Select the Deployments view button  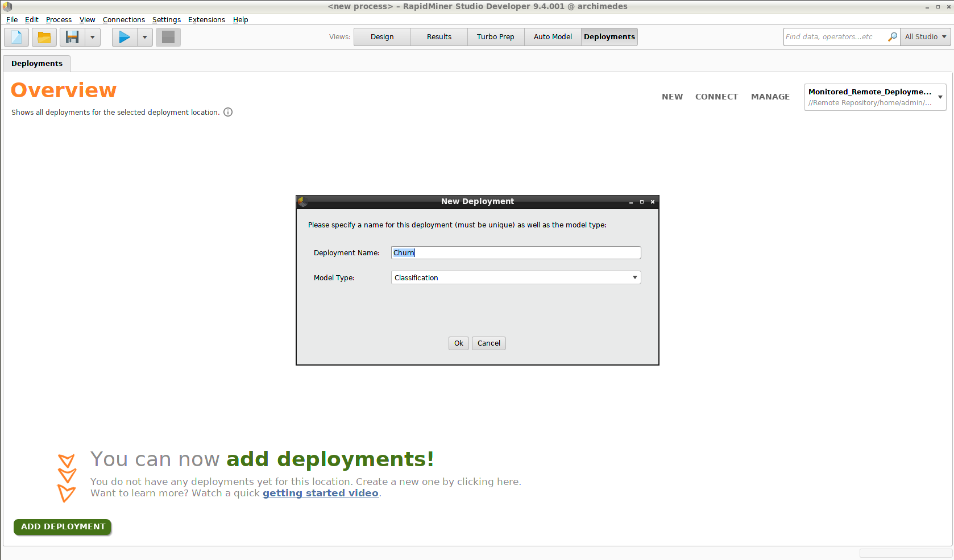(x=609, y=37)
